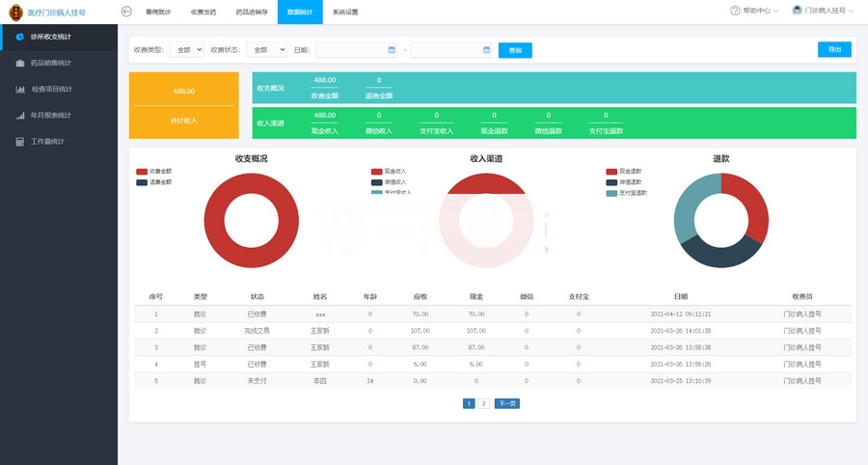Open the 系统设置 tab
868x465 pixels.
pyautogui.click(x=344, y=12)
